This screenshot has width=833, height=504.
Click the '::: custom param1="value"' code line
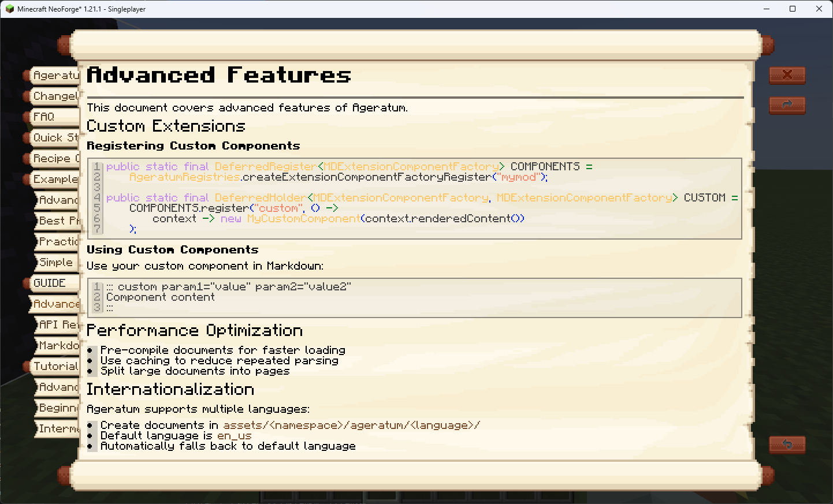coord(229,287)
